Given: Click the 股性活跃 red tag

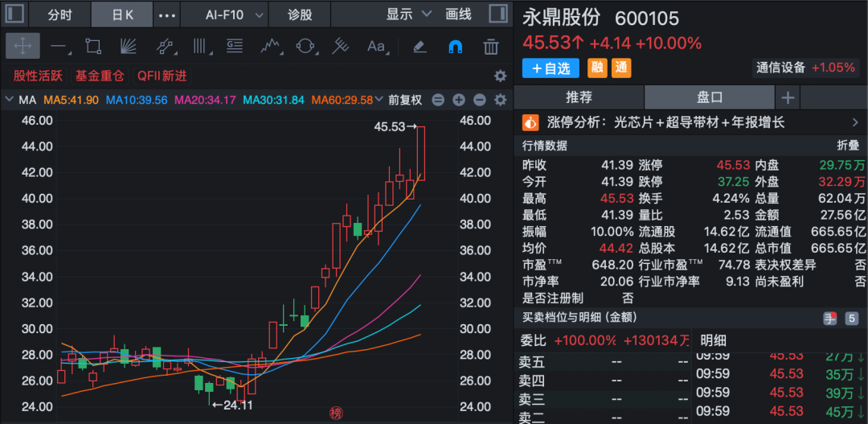Looking at the screenshot, I should [38, 76].
